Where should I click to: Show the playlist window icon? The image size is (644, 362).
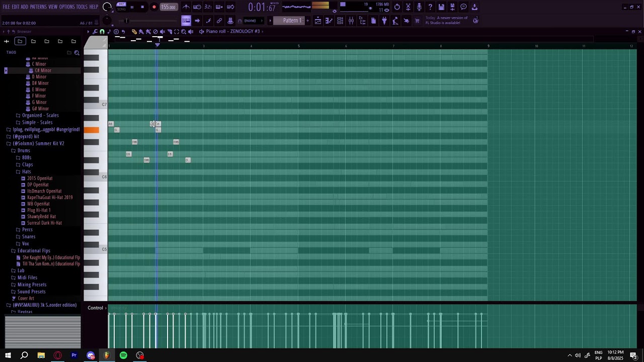coord(318,21)
